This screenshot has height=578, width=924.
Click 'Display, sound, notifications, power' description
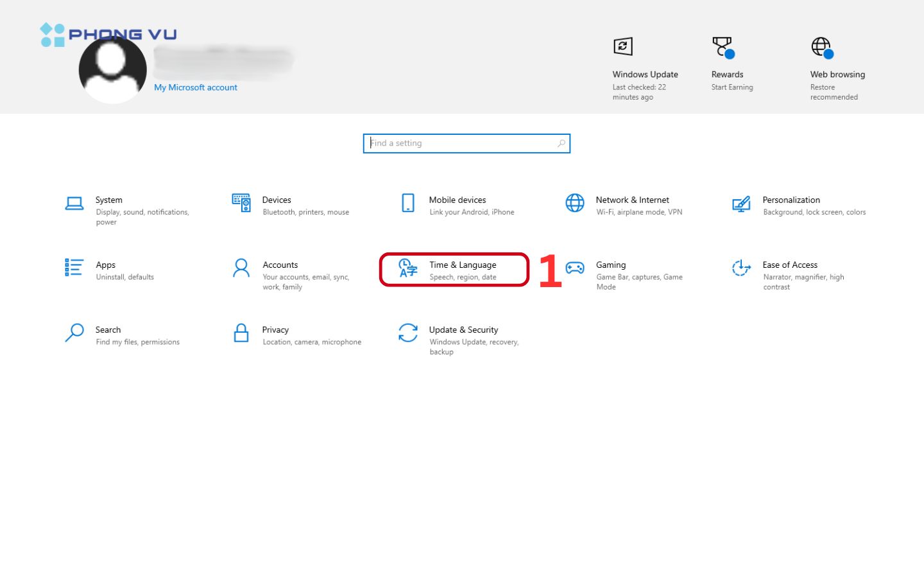[x=142, y=217]
